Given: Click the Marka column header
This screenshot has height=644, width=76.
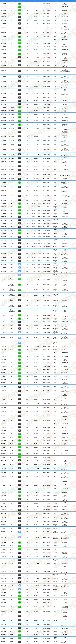Looking at the screenshot, I should (4, 1).
